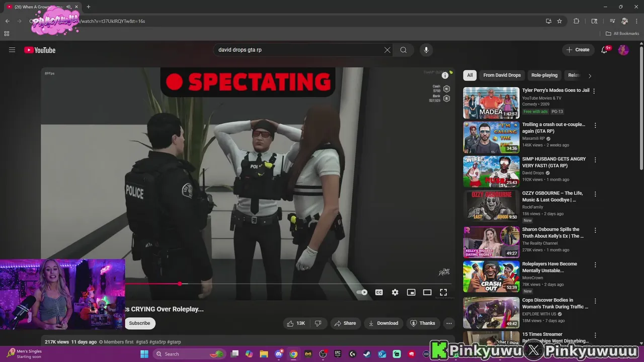
Task: Subscribe to the channel
Action: [139, 323]
